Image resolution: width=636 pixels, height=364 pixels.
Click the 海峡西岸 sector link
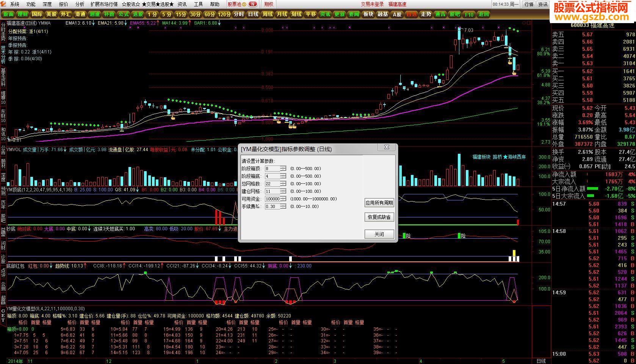point(517,157)
